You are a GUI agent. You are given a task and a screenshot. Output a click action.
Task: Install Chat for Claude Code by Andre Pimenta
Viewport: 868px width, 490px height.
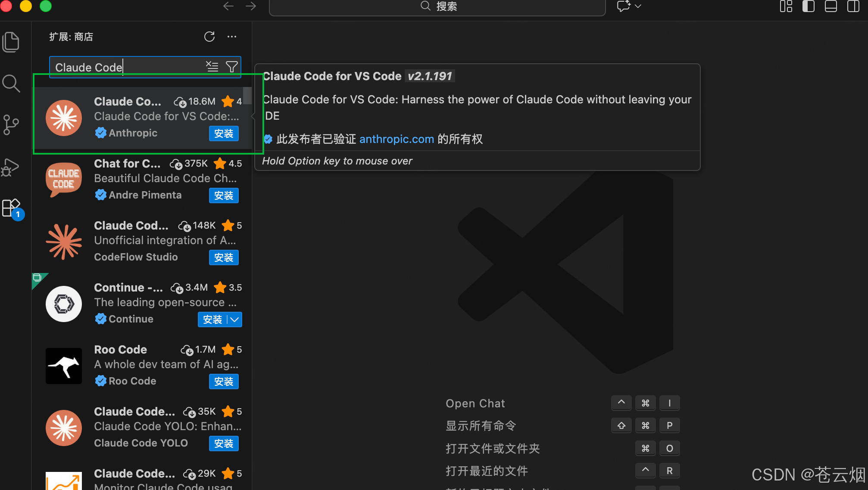[x=224, y=195]
